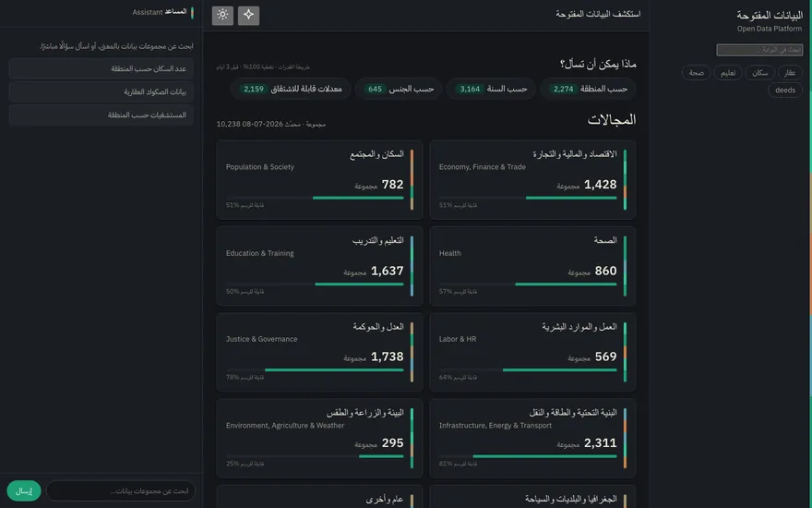Click the 2,311 dataset count value
Viewport: 812px width, 508px height.
[x=600, y=442]
